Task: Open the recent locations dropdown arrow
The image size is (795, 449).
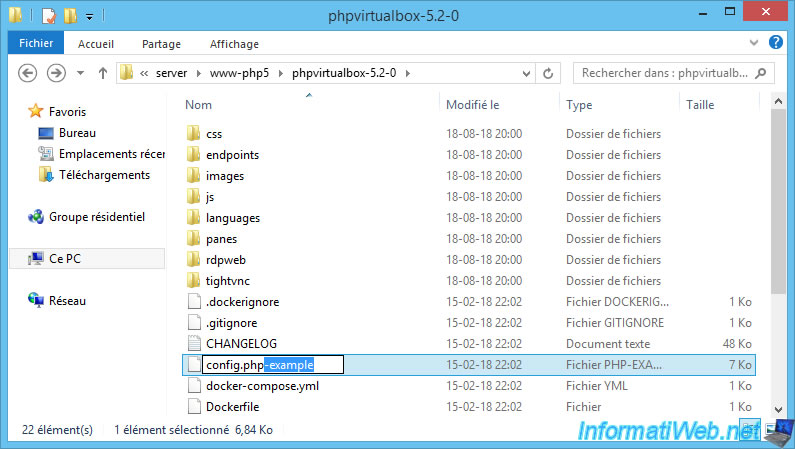Action: click(80, 73)
